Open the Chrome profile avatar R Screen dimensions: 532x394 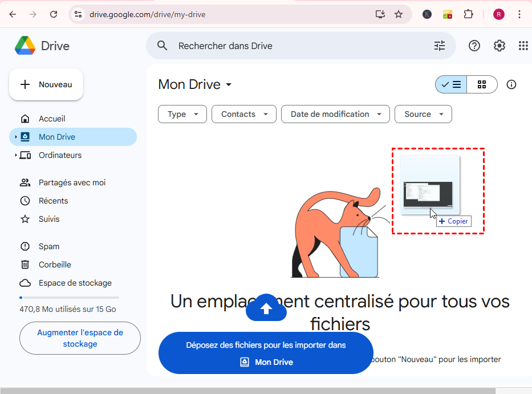point(499,14)
